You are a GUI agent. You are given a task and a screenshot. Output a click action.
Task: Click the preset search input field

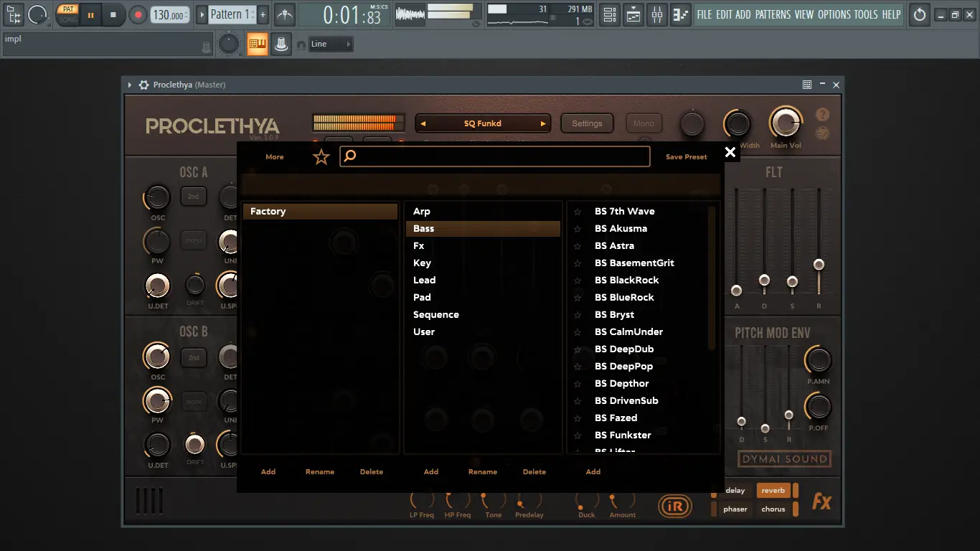click(495, 156)
